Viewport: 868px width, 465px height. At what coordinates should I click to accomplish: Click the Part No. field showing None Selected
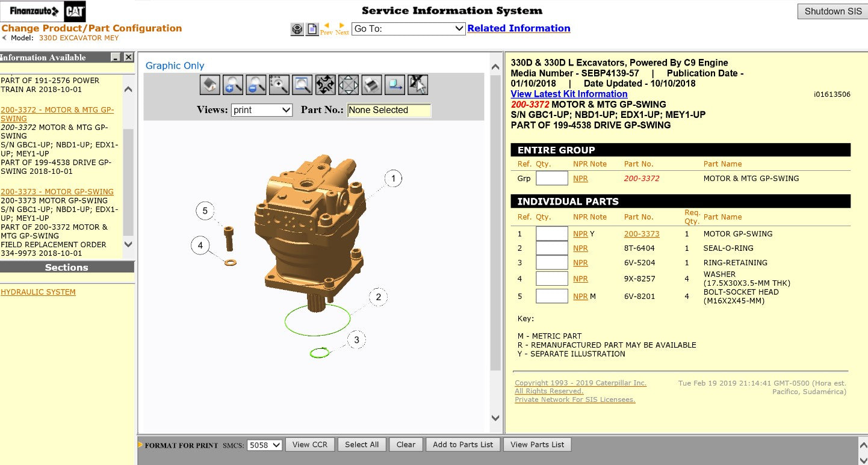pos(389,110)
